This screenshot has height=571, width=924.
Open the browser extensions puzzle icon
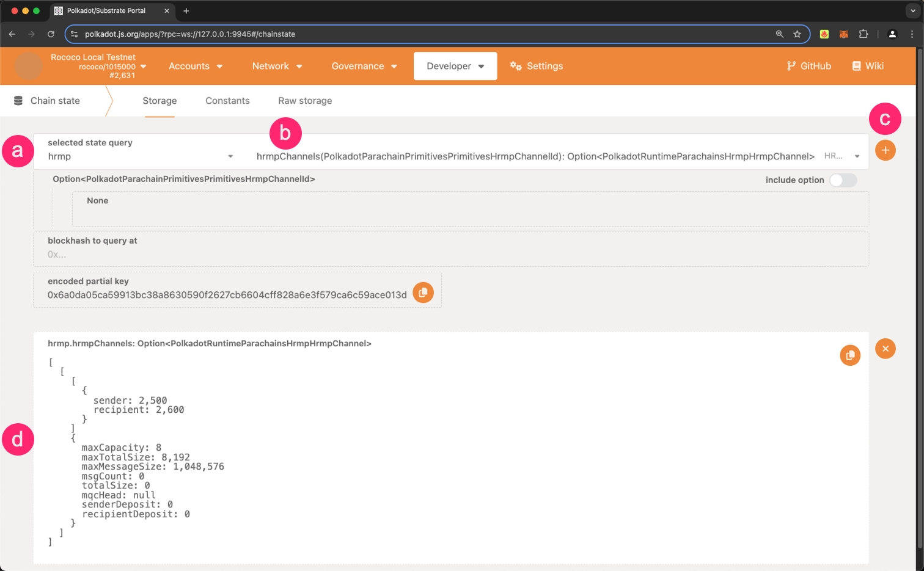pyautogui.click(x=863, y=34)
